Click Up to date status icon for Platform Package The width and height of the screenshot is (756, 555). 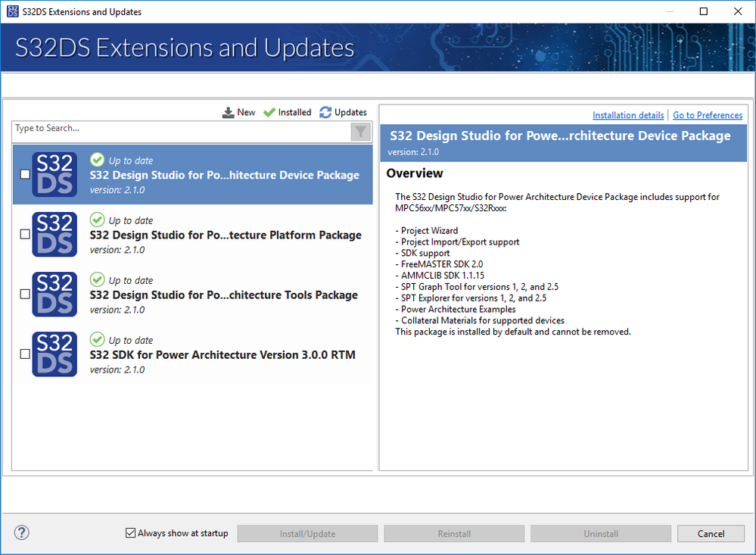(x=97, y=220)
